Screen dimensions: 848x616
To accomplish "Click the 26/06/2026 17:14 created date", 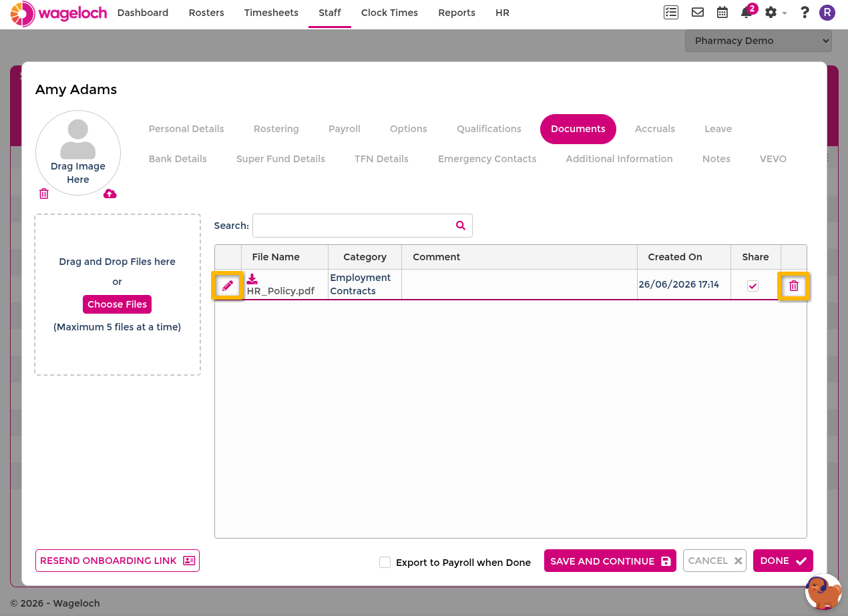I will click(679, 284).
